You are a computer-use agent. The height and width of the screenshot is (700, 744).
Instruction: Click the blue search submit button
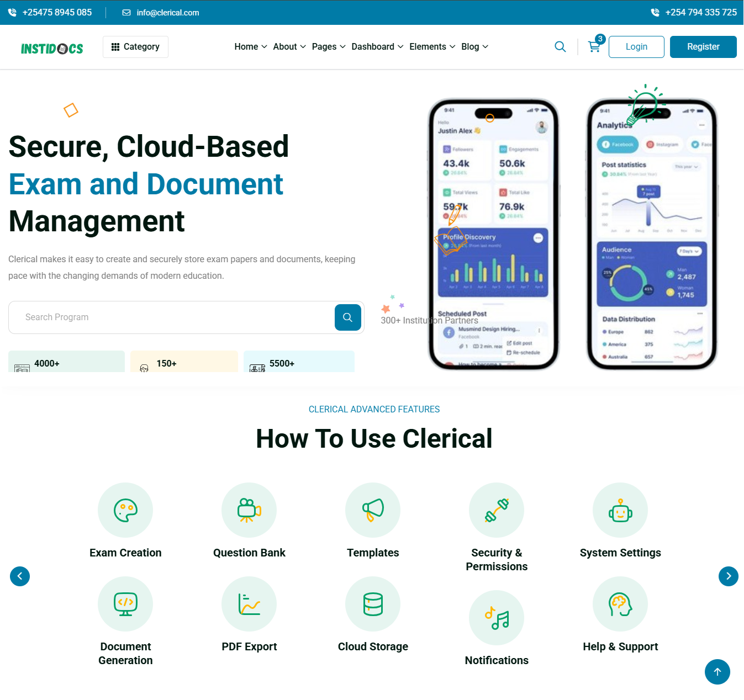point(348,317)
